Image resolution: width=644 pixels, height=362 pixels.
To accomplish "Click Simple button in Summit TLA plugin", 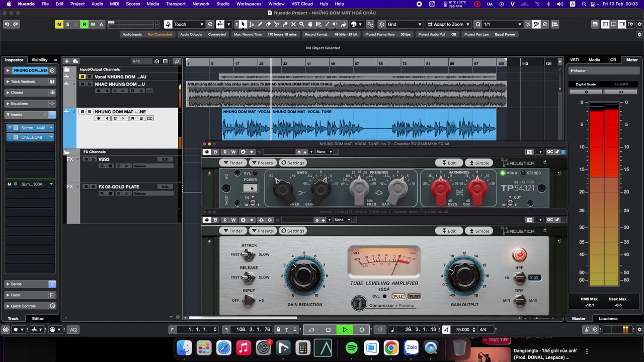I will coord(478,231).
